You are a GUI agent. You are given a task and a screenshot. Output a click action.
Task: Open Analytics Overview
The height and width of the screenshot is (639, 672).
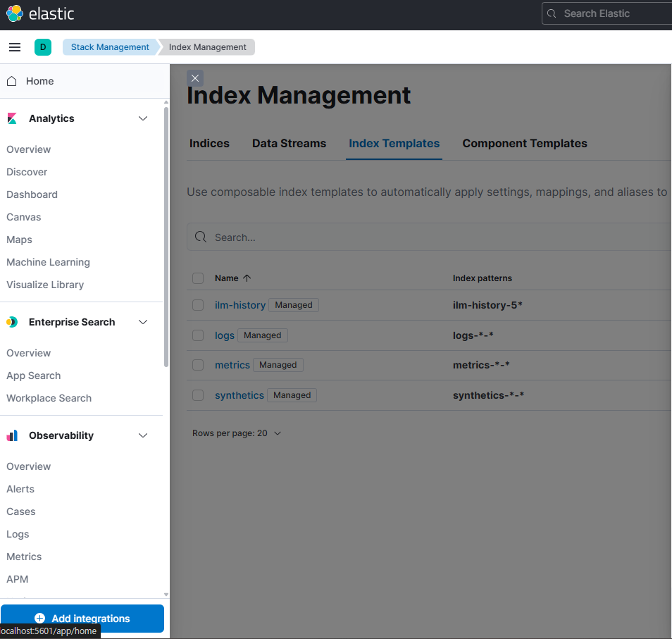click(x=29, y=149)
